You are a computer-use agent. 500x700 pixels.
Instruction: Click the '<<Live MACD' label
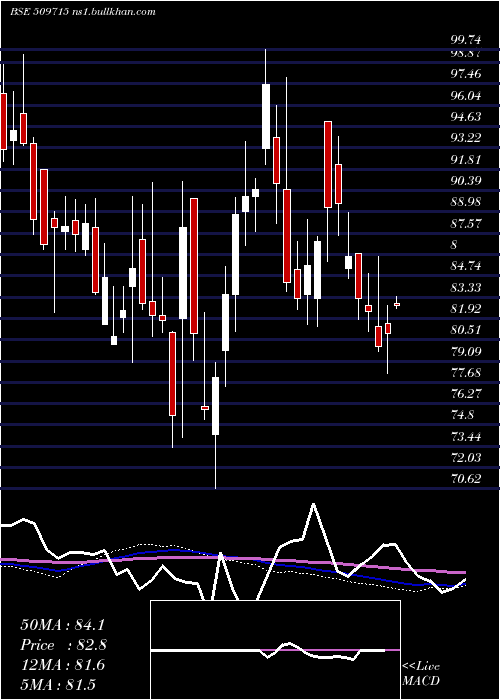pyautogui.click(x=421, y=674)
